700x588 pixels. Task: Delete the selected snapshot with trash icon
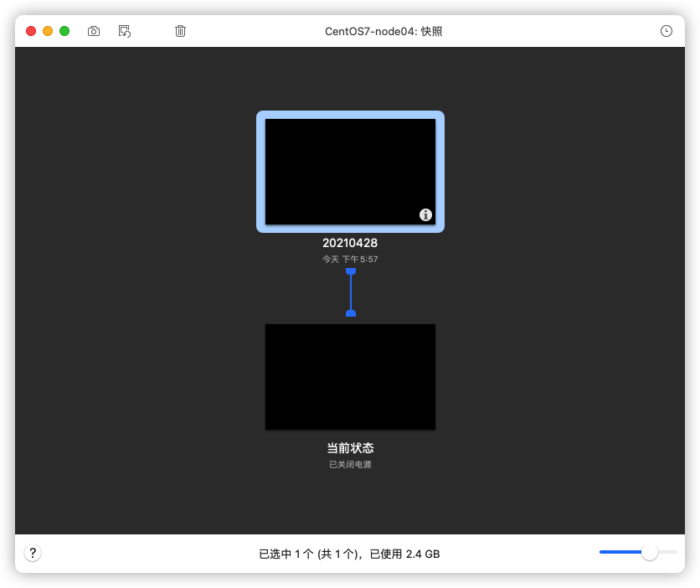click(180, 31)
